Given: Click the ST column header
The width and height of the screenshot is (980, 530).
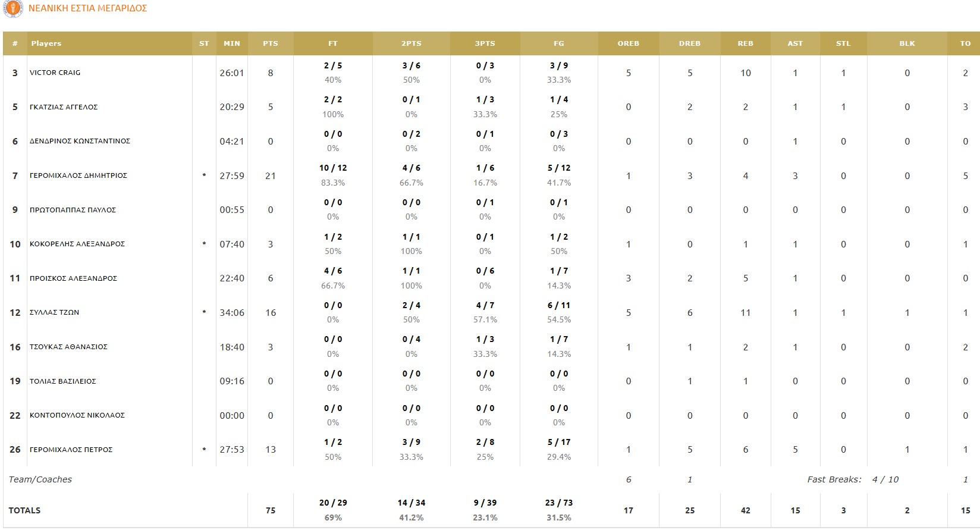Looking at the screenshot, I should [x=204, y=43].
